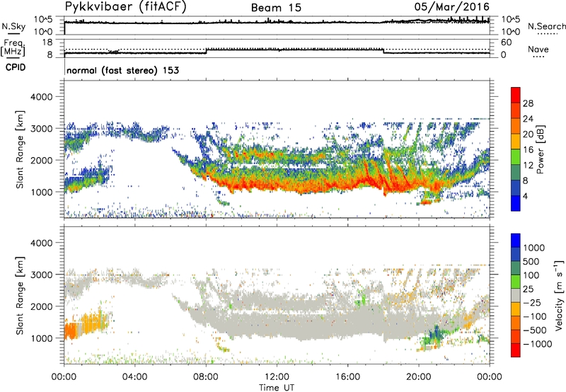The image size is (566, 392).
Task: Click the '16:00' time tick label
Action: [347, 377]
